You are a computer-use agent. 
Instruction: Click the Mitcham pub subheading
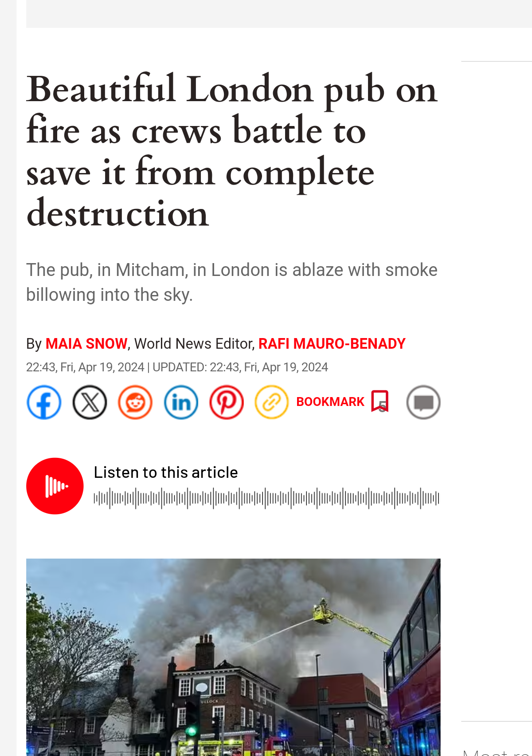coord(232,282)
